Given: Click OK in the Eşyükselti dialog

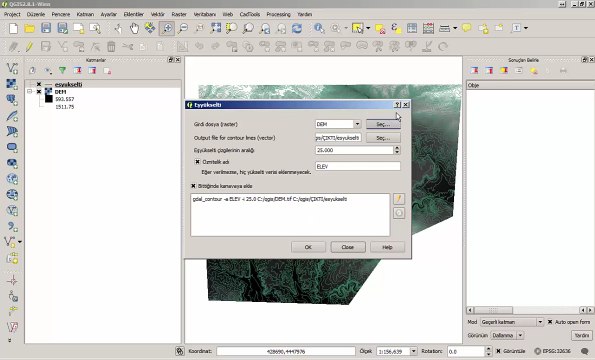Looking at the screenshot, I should (x=308, y=247).
